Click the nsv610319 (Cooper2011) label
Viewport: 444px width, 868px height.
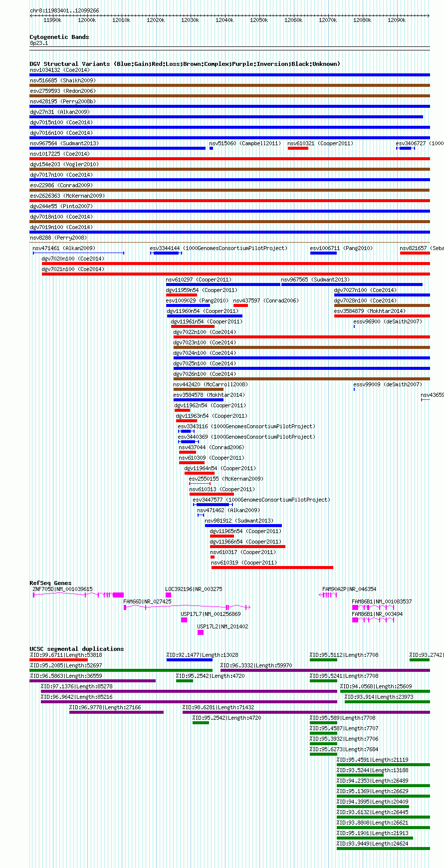(x=244, y=563)
